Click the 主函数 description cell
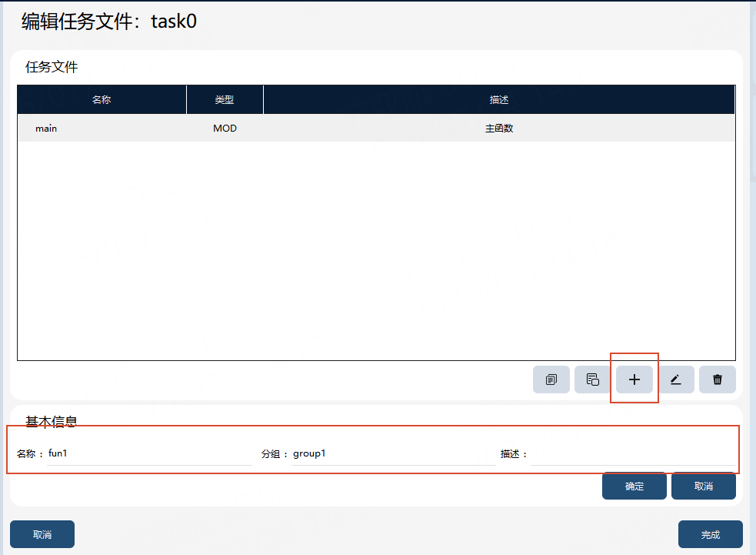 pos(499,129)
